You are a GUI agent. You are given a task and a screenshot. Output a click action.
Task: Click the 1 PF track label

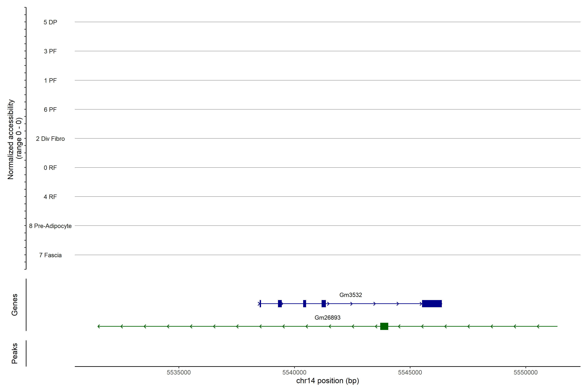[50, 81]
